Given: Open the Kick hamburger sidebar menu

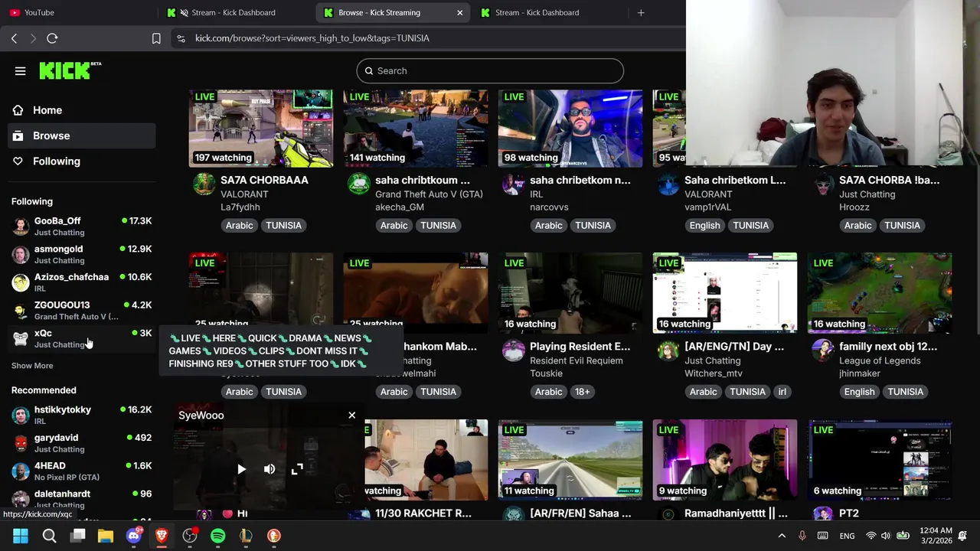Looking at the screenshot, I should 21,71.
